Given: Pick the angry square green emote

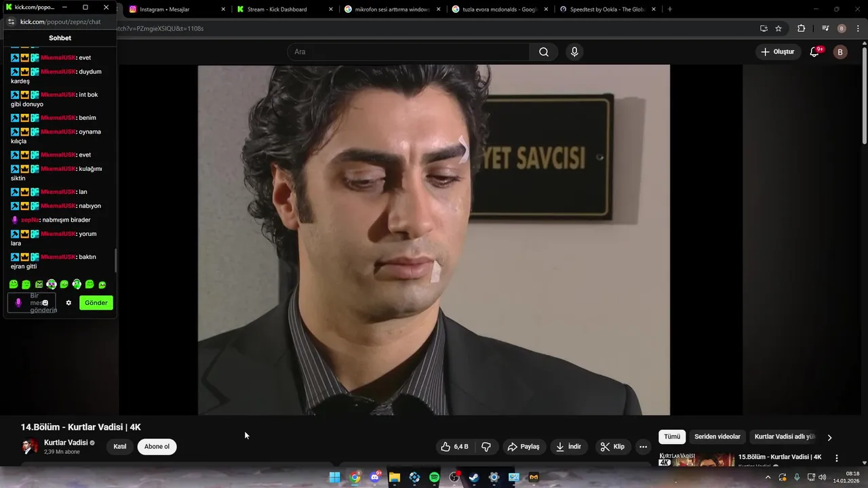Looking at the screenshot, I should 39,285.
